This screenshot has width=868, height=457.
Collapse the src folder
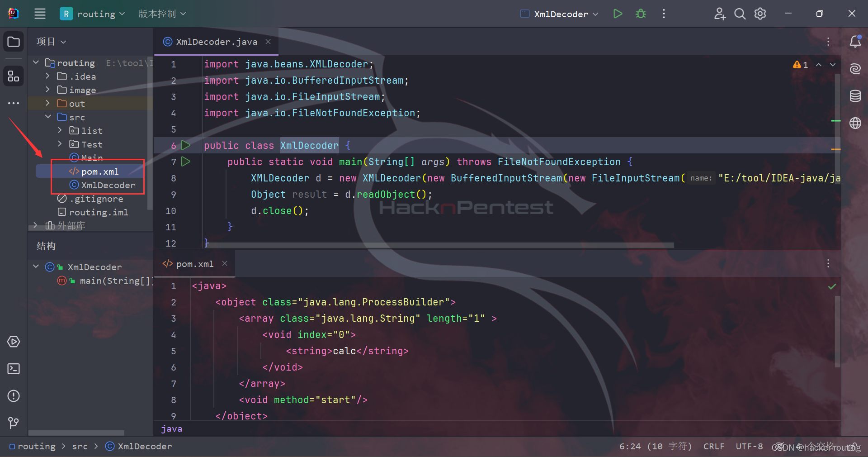coord(48,117)
